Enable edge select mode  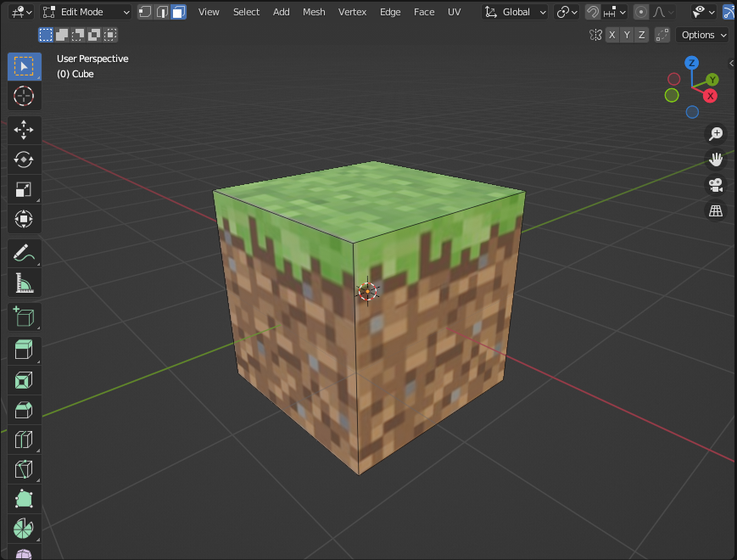click(x=162, y=12)
